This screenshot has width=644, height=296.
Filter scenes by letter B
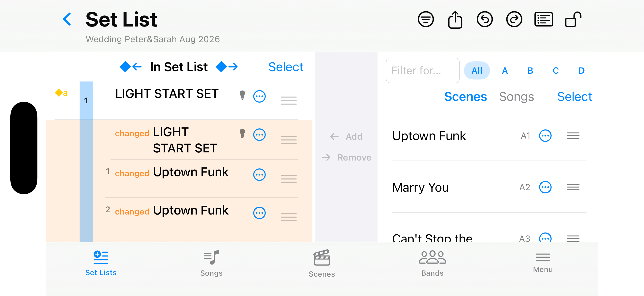pyautogui.click(x=530, y=71)
